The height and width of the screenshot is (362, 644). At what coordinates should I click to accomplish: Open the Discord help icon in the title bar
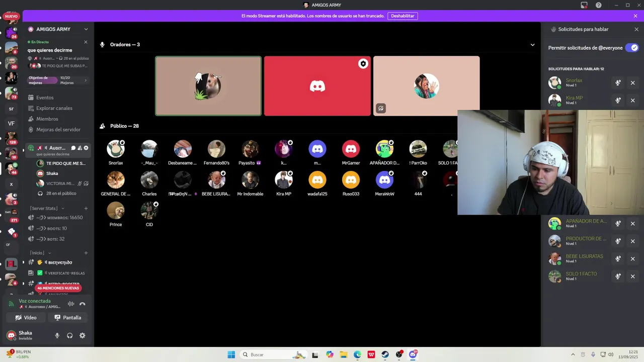coord(598,5)
